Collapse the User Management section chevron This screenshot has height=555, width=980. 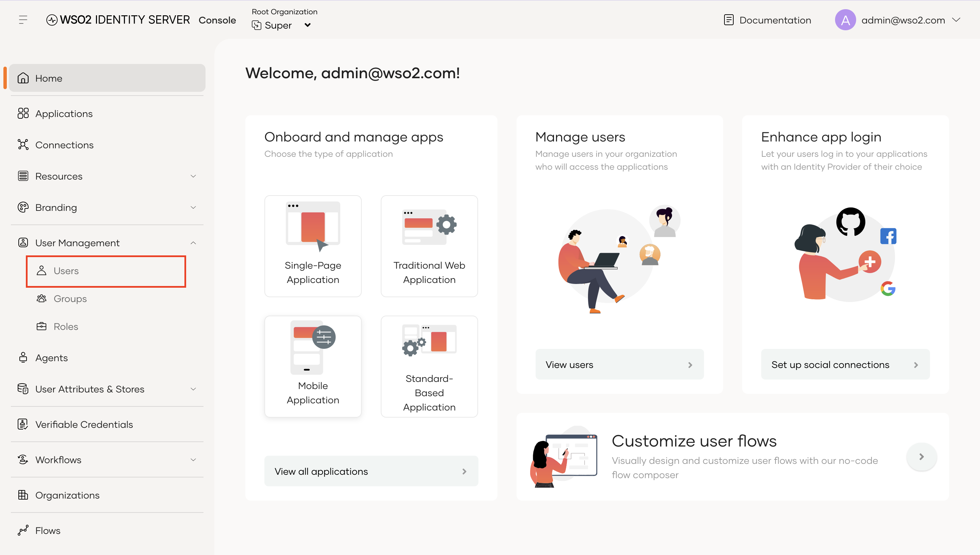(193, 243)
